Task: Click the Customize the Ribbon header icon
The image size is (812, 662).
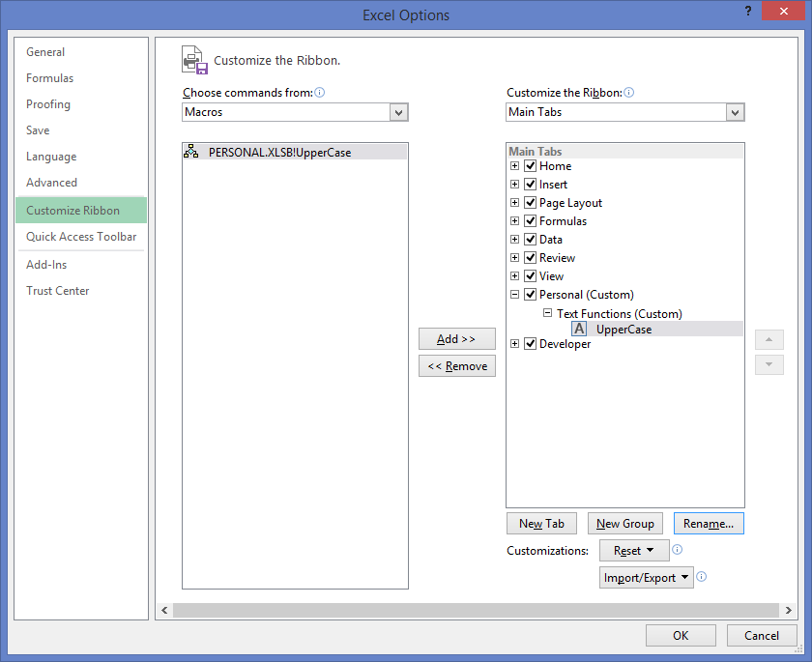Action: (194, 60)
